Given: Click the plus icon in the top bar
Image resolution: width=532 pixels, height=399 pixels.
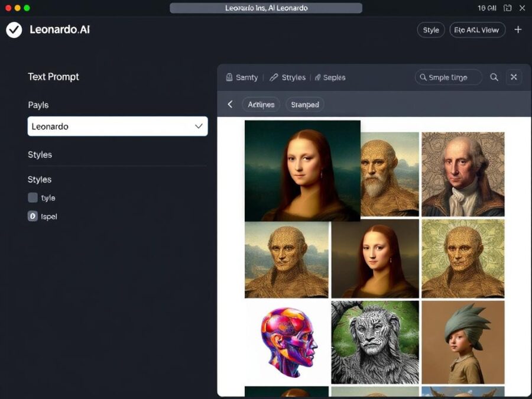Looking at the screenshot, I should (x=518, y=29).
